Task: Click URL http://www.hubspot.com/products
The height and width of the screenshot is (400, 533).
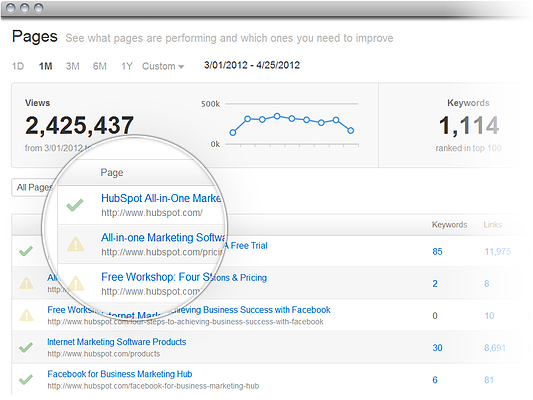Action: point(104,354)
